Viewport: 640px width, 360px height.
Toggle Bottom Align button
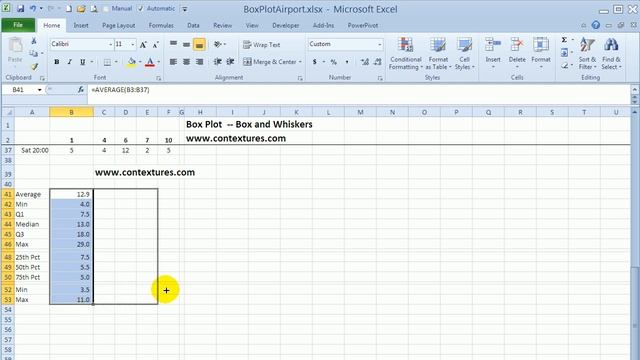click(x=199, y=44)
